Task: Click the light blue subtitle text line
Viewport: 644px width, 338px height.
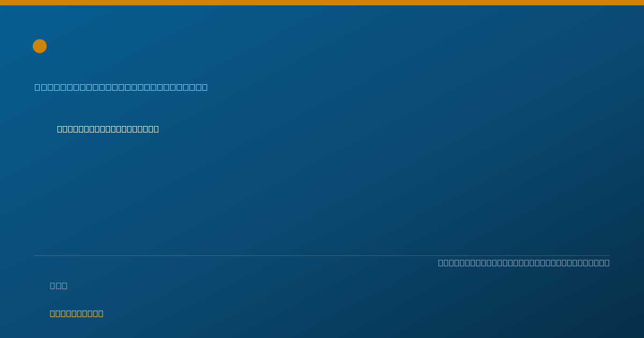Action: tap(121, 87)
